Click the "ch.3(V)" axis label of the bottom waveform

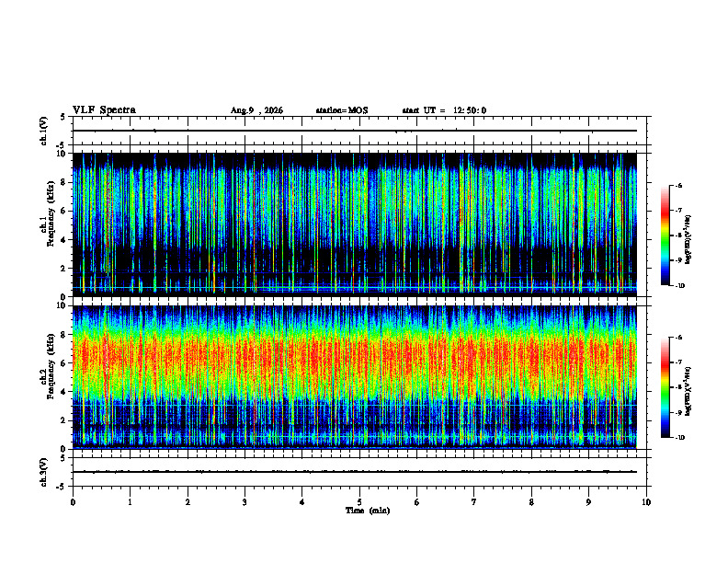[44, 472]
